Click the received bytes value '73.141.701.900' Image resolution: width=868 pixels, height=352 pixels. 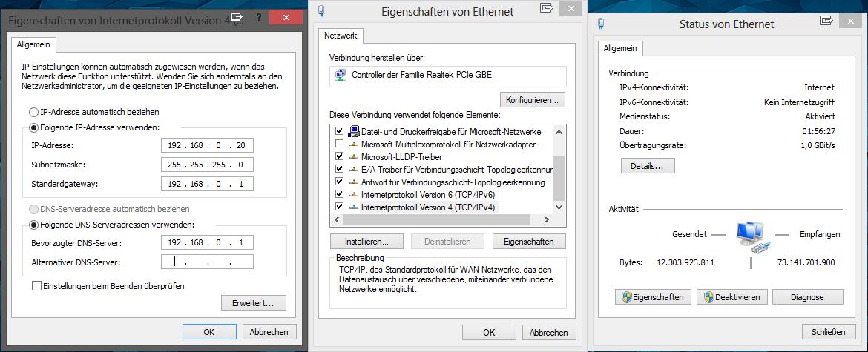click(806, 262)
